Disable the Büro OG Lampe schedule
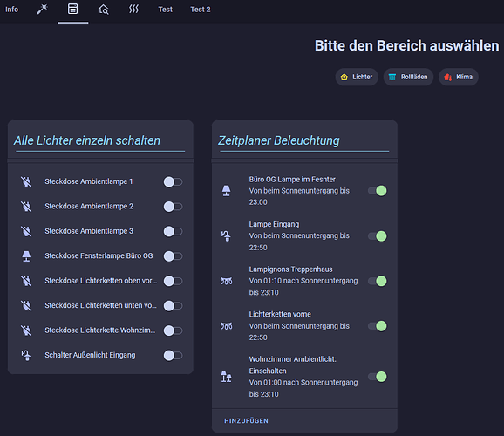Viewport: 504px width, 436px height. pos(378,191)
